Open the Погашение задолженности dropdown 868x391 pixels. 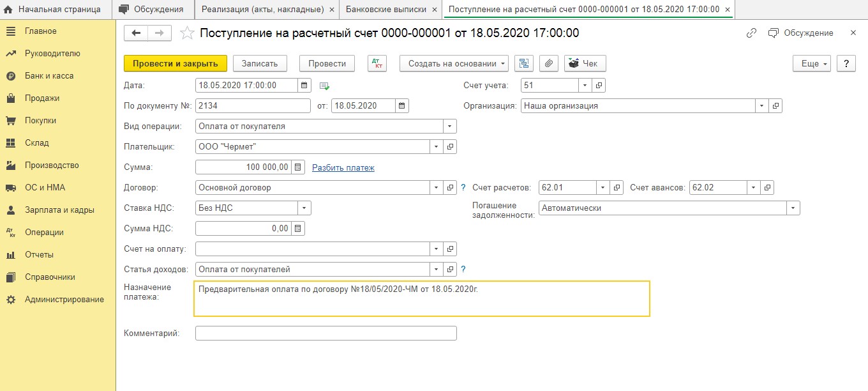pyautogui.click(x=793, y=208)
